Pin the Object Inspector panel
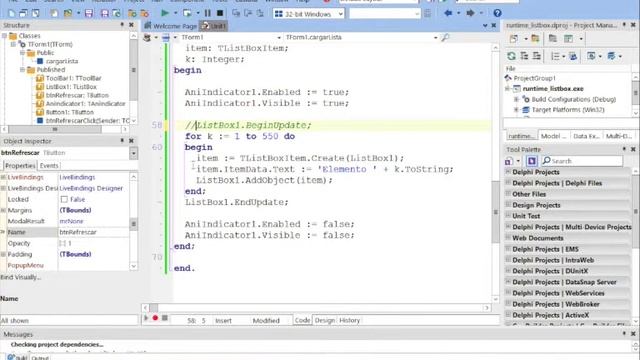Screen dimensions: 640x360 122,140
